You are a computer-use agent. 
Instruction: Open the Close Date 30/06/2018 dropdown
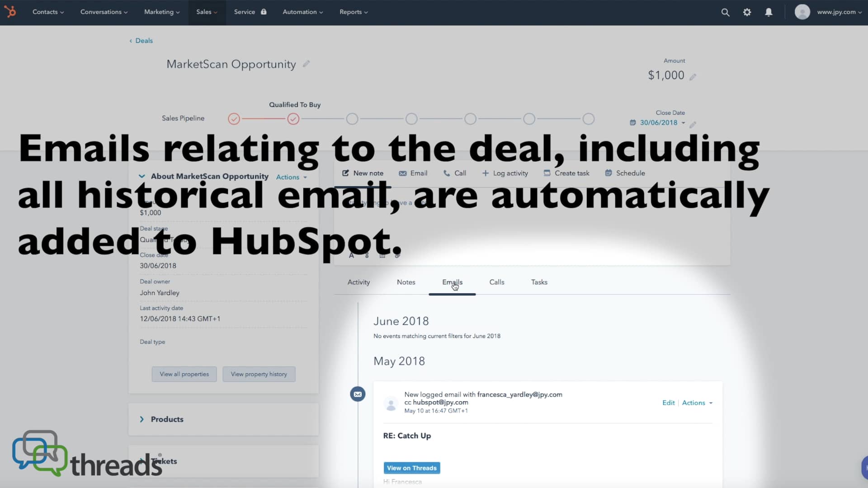pyautogui.click(x=662, y=122)
